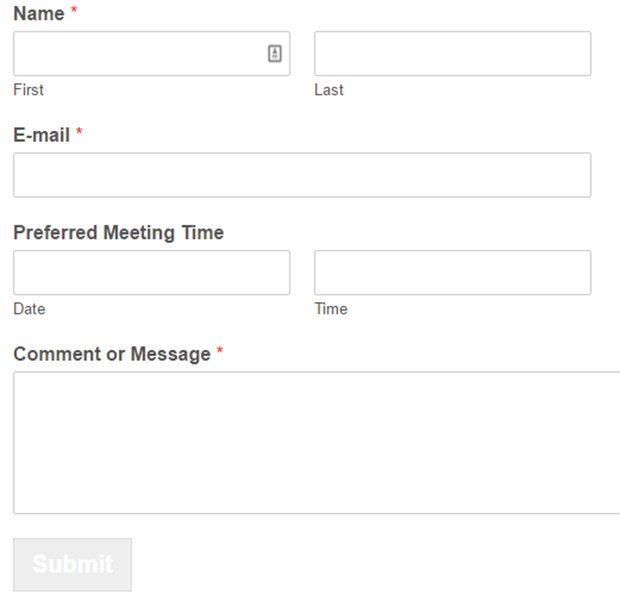Submit the contact form
This screenshot has width=620, height=594.
pyautogui.click(x=73, y=564)
